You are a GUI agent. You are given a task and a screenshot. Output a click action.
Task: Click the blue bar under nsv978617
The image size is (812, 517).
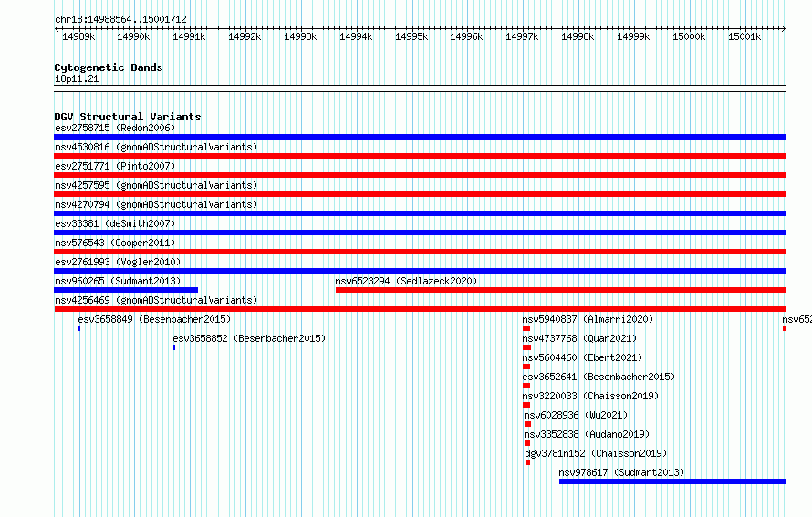(672, 481)
